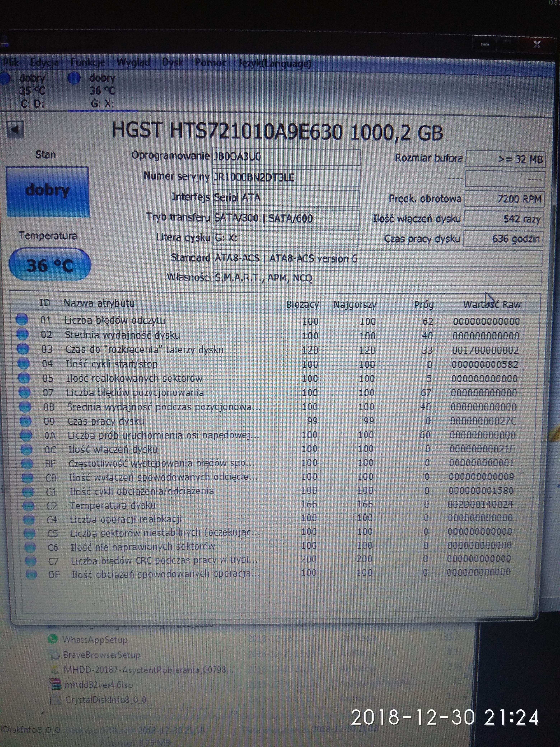The image size is (560, 747).
Task: Click the 'Wartość Raw' column header
Action: tap(492, 305)
